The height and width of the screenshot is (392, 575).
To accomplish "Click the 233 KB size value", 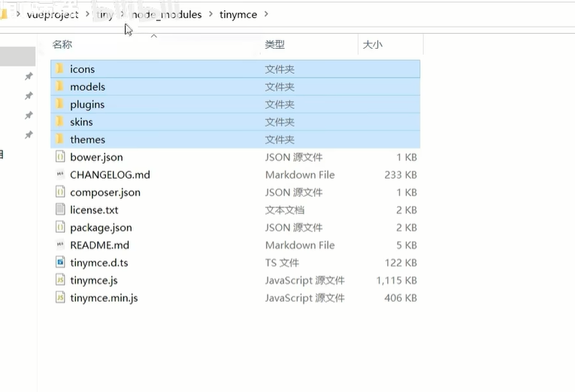I will point(401,175).
